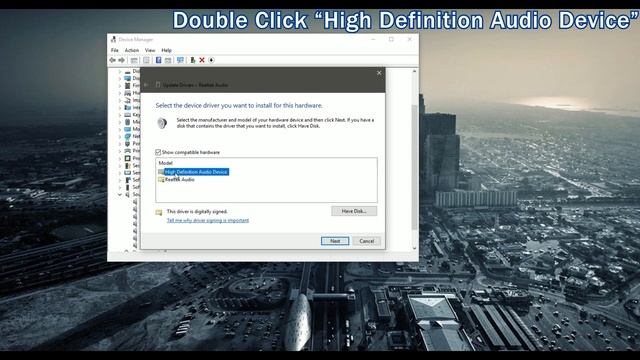Click the Disable device down-arrow circle icon
The height and width of the screenshot is (360, 640).
pyautogui.click(x=211, y=60)
